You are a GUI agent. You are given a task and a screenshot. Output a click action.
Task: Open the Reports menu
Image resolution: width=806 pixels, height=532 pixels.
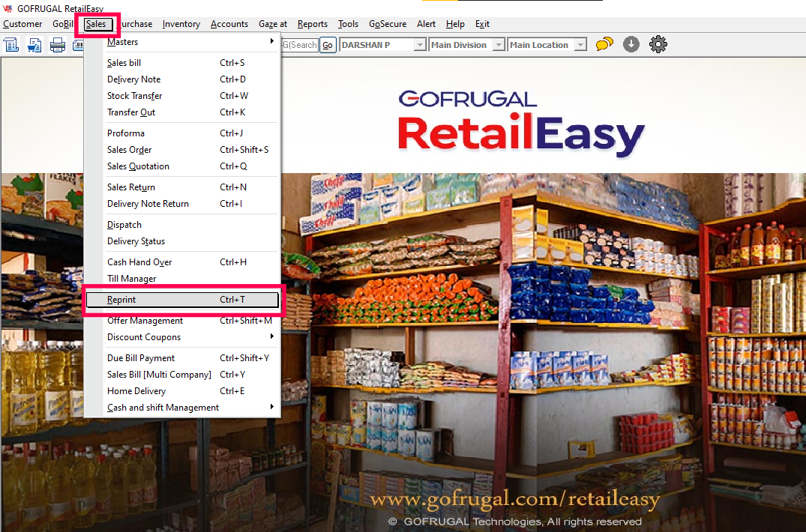click(x=313, y=24)
